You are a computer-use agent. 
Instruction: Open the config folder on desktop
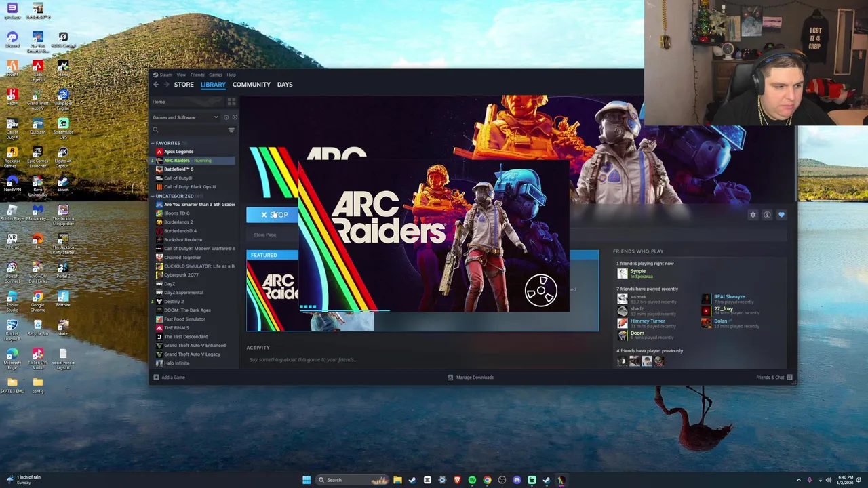tap(37, 385)
